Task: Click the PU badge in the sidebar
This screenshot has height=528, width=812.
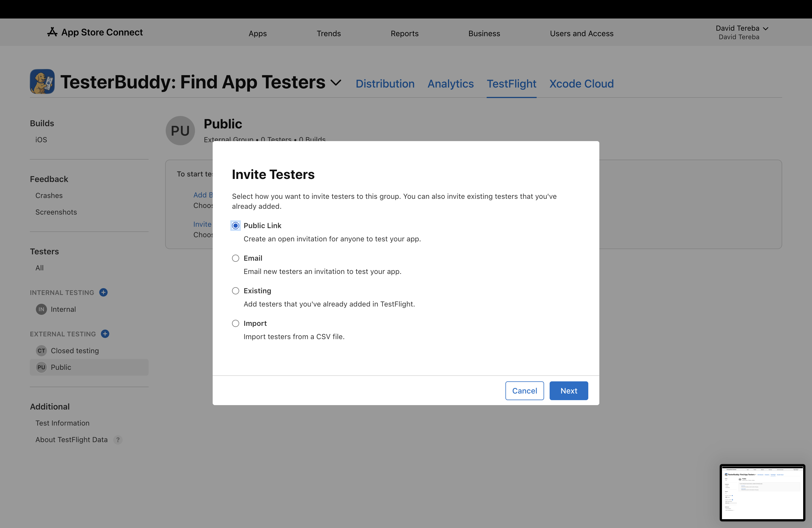Action: 41,367
